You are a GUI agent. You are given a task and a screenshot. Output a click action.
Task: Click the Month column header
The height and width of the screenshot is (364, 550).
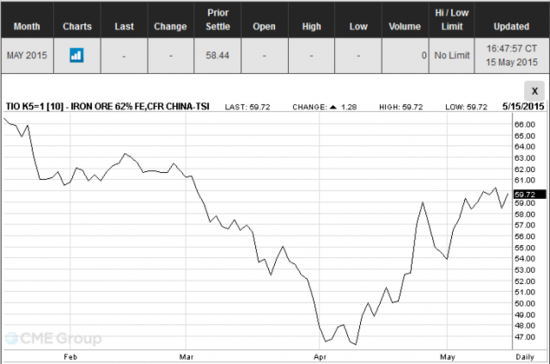[x=27, y=26]
